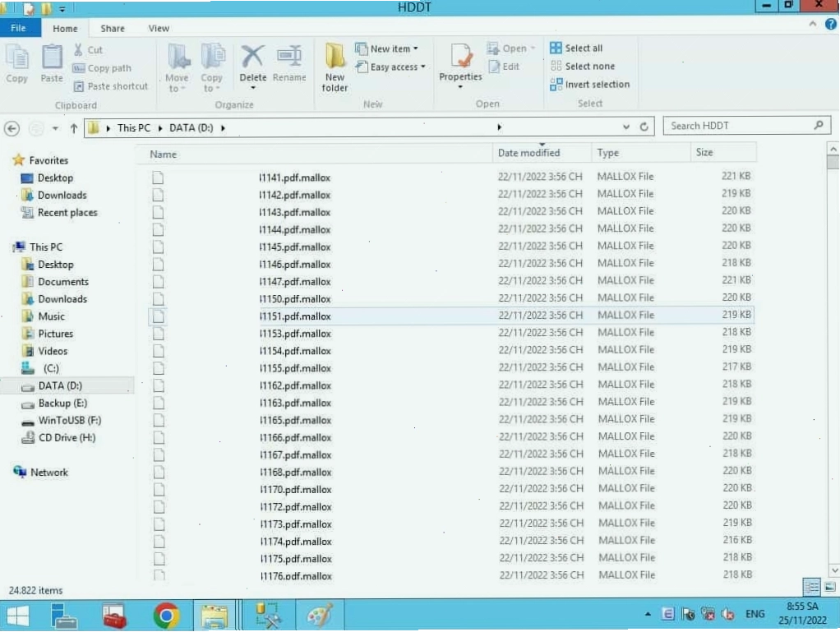840x632 pixels.
Task: Open the Properties ribbon icon
Action: [x=461, y=57]
